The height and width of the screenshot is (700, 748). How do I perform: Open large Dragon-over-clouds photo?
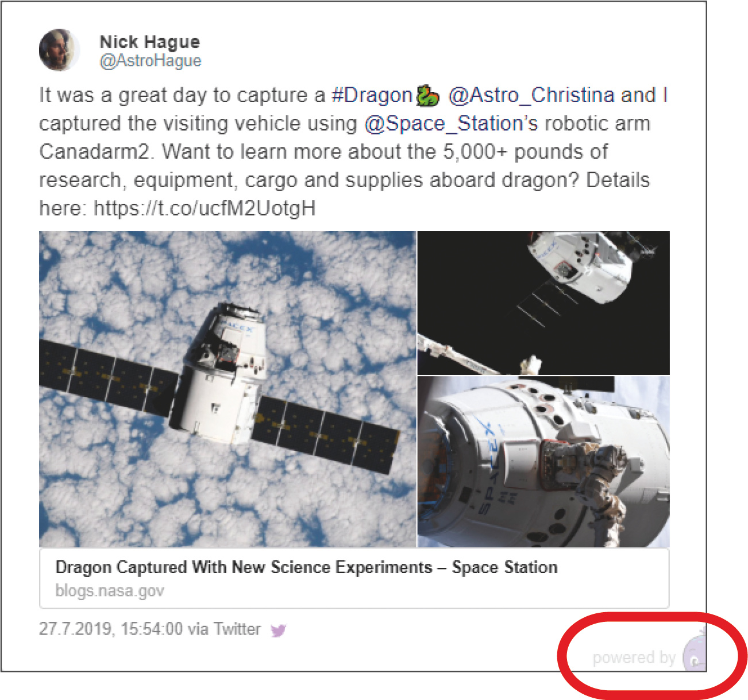click(227, 389)
